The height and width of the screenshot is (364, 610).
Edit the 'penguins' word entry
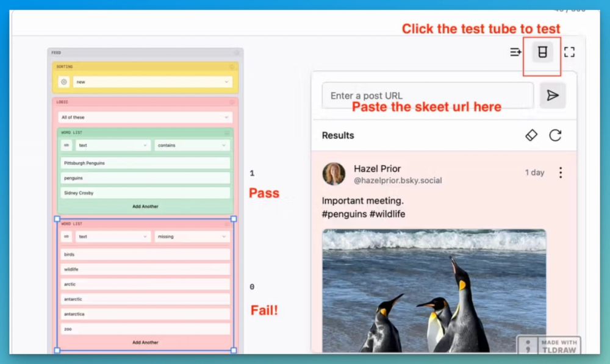click(145, 178)
